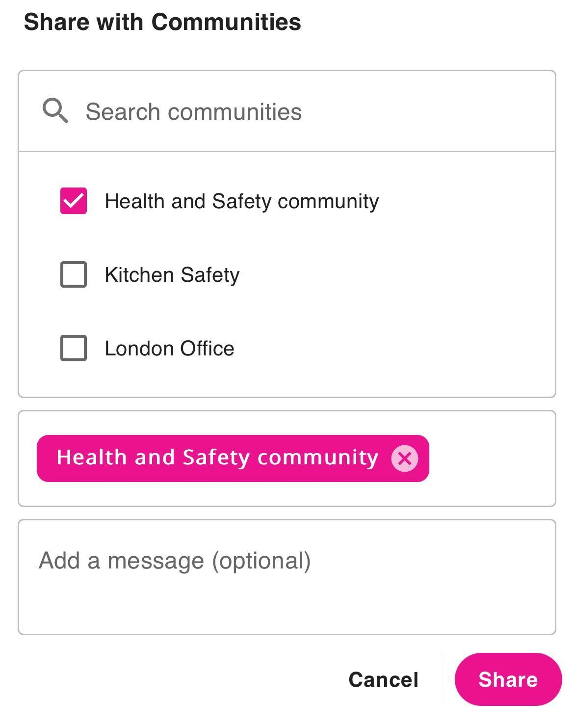This screenshot has height=728, width=574.
Task: Select the London Office label text
Action: coord(169,349)
